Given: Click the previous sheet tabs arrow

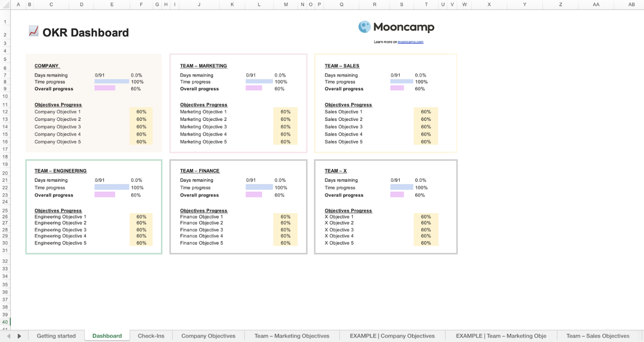Looking at the screenshot, I should click(x=8, y=336).
